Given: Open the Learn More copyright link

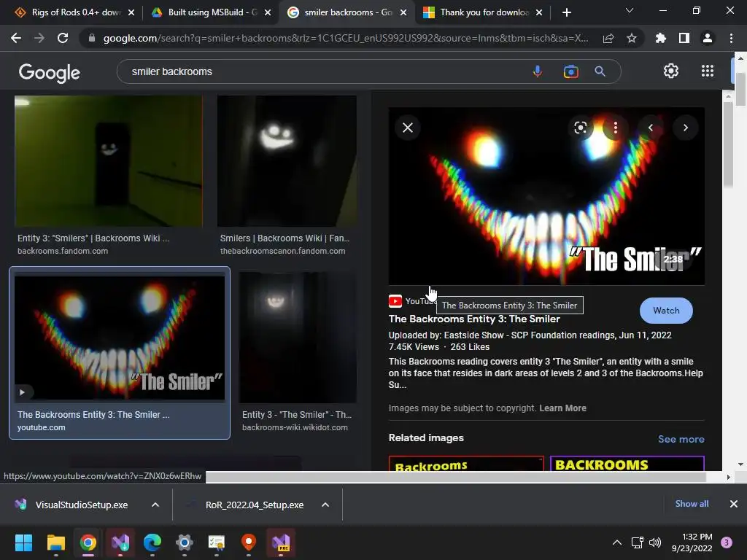Looking at the screenshot, I should 562,408.
